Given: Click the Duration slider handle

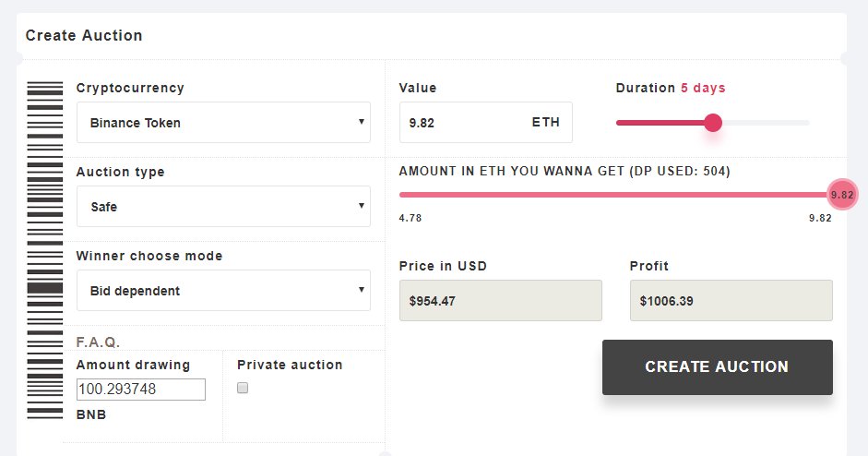Looking at the screenshot, I should pyautogui.click(x=713, y=123).
